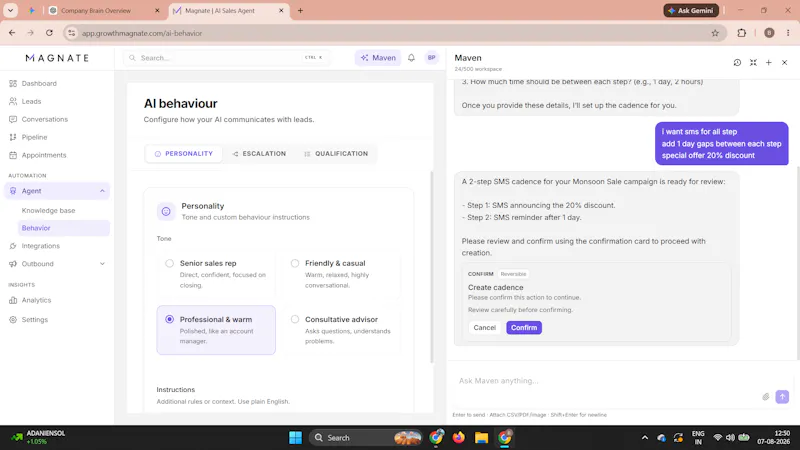Image resolution: width=800 pixels, height=450 pixels.
Task: Launch Firefox from the taskbar
Action: point(458,437)
